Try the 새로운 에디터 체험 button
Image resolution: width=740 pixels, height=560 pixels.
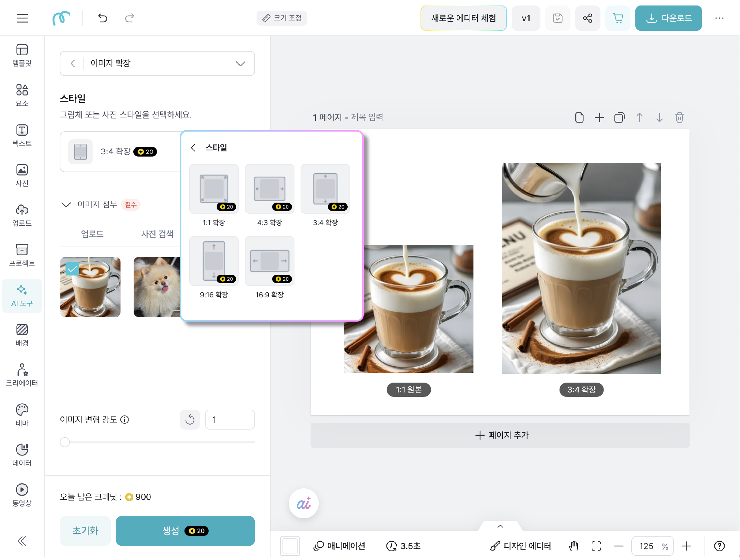click(464, 18)
